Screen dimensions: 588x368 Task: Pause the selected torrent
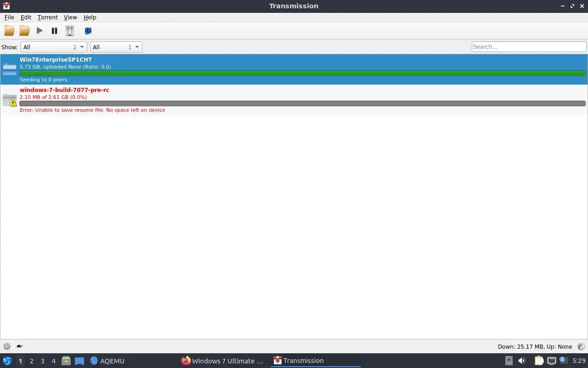pyautogui.click(x=54, y=31)
